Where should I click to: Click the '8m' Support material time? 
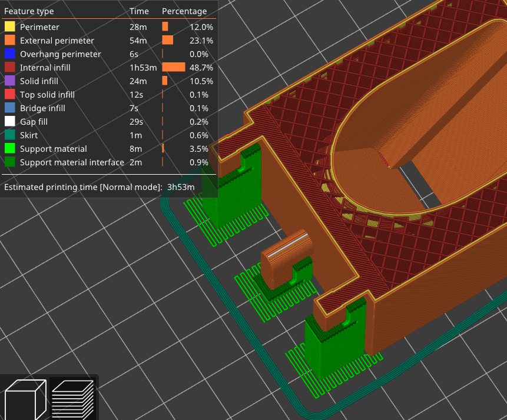click(136, 149)
